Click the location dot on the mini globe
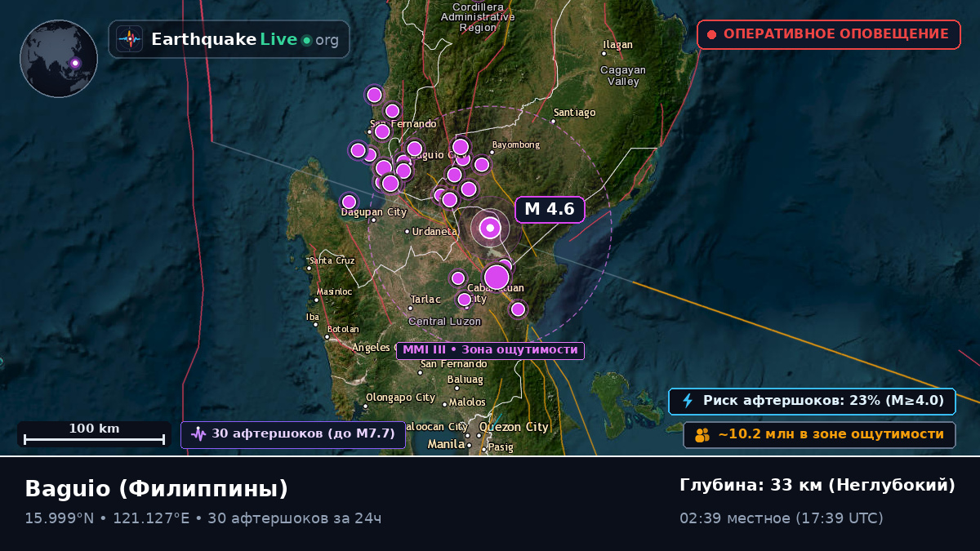Image resolution: width=980 pixels, height=551 pixels. [x=75, y=63]
